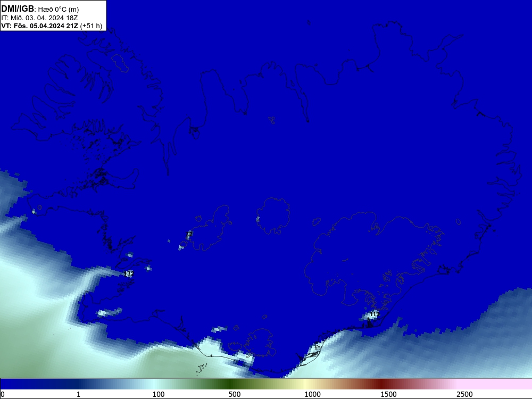Click the 1 tick on the color scale
This screenshot has height=399, width=532.
pos(78,394)
